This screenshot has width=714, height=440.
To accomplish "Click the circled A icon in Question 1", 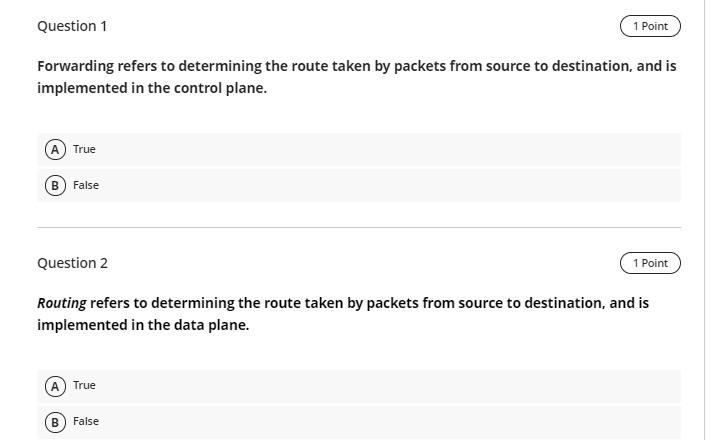I will [x=56, y=149].
